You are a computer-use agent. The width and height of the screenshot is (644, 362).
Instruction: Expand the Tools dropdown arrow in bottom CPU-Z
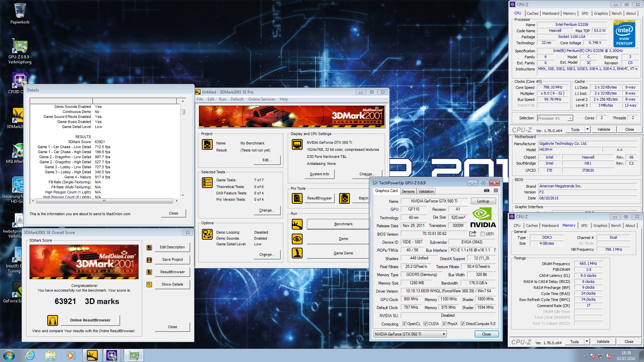point(587,342)
